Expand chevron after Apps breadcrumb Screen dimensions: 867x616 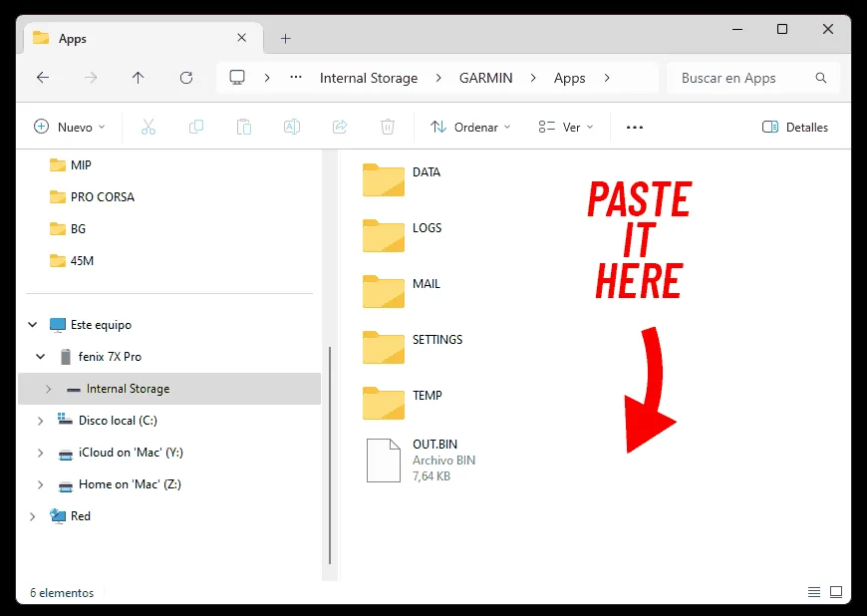(607, 78)
